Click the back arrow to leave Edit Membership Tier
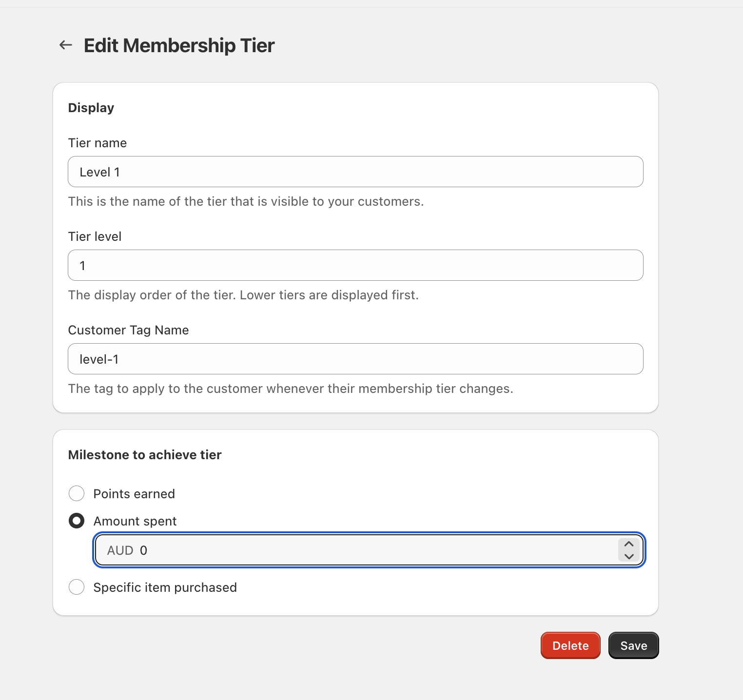Screen dimensions: 743x700 (x=66, y=45)
